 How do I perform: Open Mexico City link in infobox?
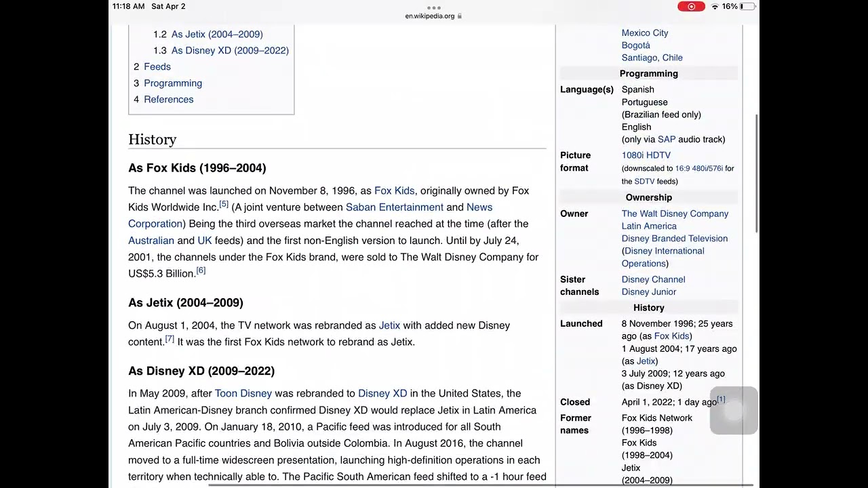[x=645, y=33]
